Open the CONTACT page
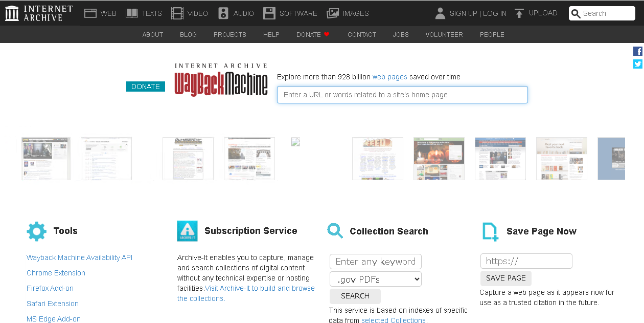 coord(362,34)
